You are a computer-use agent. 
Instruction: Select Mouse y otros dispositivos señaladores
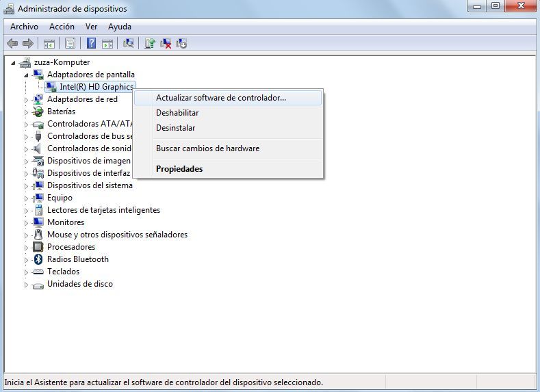(117, 235)
